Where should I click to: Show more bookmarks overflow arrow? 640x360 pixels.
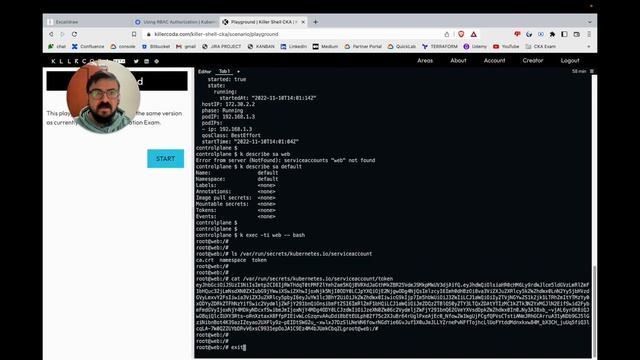(589, 47)
